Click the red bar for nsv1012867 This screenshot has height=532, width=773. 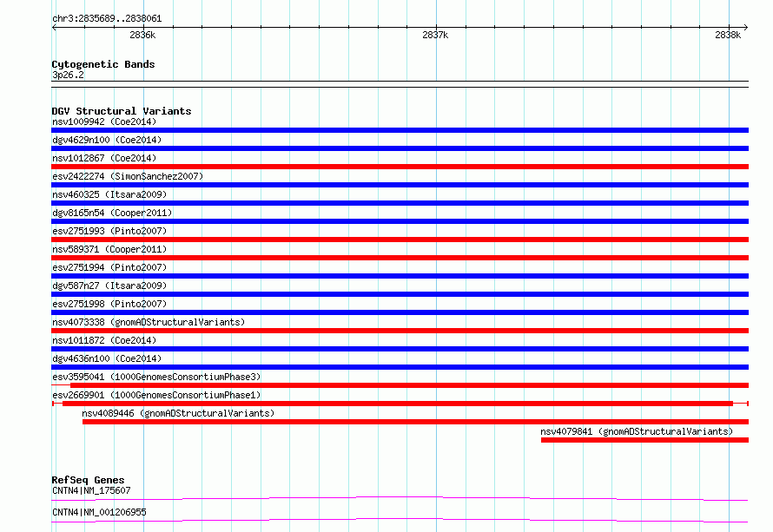click(400, 167)
